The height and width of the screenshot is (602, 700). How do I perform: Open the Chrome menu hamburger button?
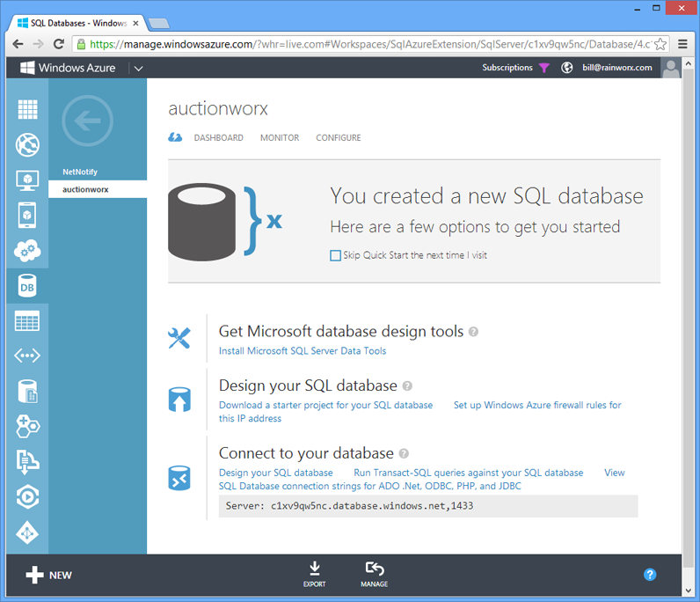pos(682,44)
